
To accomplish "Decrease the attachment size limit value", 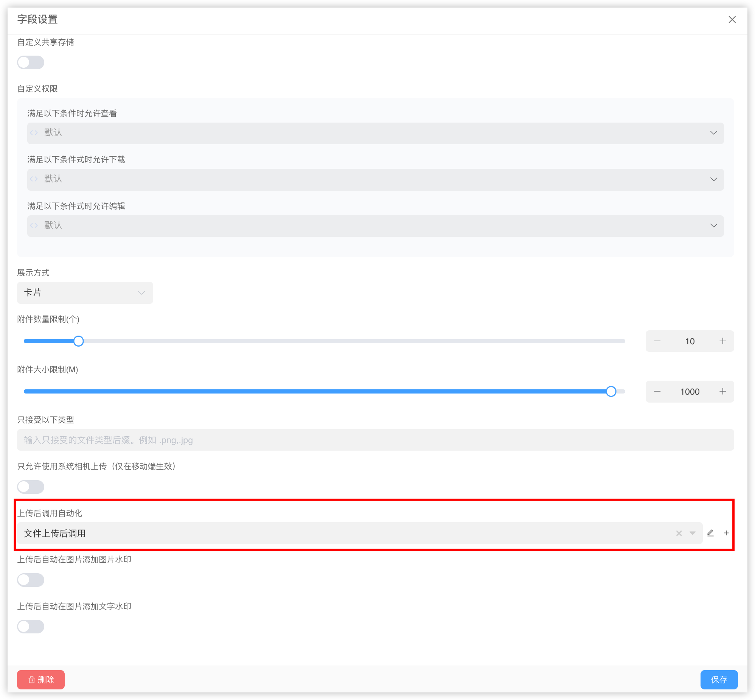I will [x=657, y=391].
